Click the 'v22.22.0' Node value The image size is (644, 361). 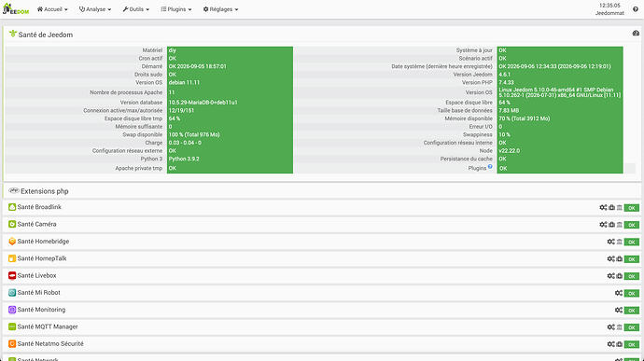click(510, 151)
